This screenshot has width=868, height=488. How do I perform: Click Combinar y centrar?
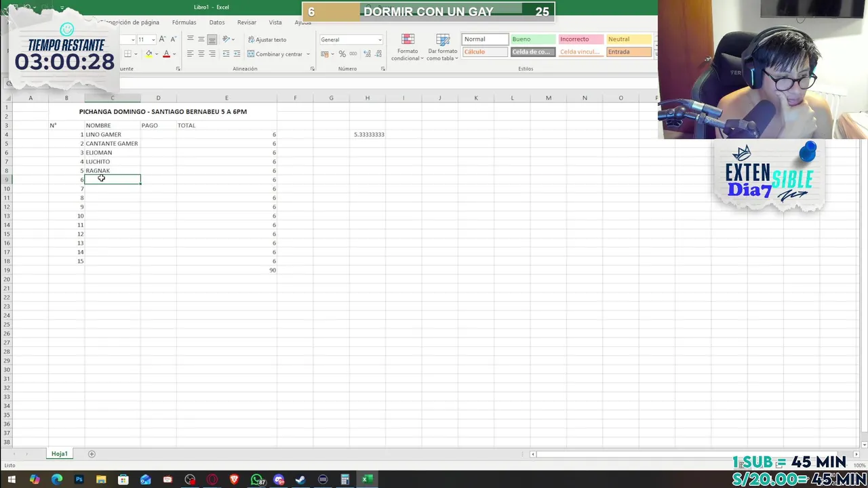point(275,54)
